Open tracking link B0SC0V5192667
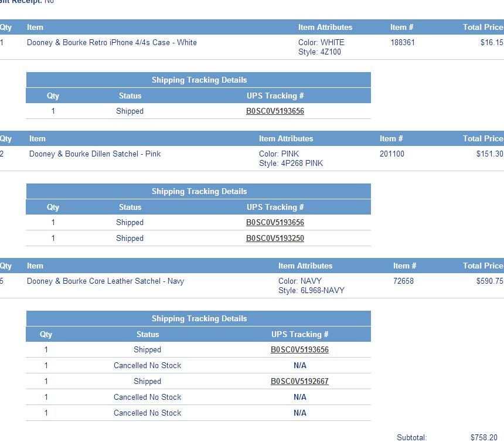The width and height of the screenshot is (504, 442). pyautogui.click(x=299, y=382)
